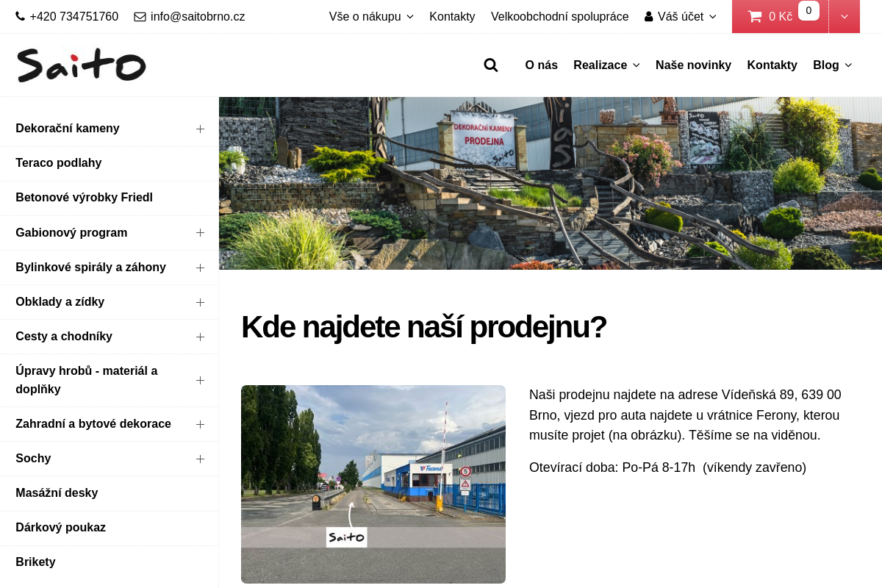This screenshot has width=882, height=588.
Task: Click the email envelope info@saitobrno.cz
Action: tap(190, 16)
